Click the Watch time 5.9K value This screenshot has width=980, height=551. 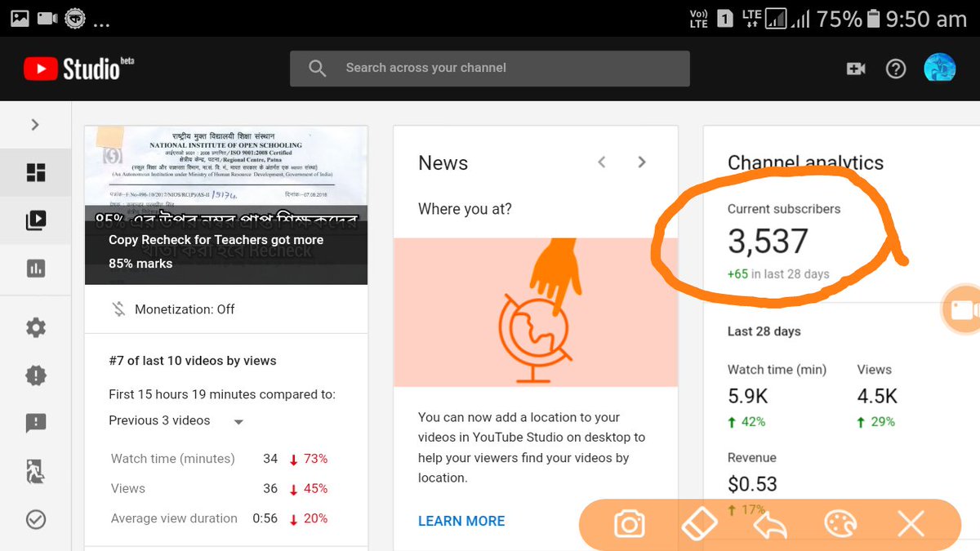(747, 396)
